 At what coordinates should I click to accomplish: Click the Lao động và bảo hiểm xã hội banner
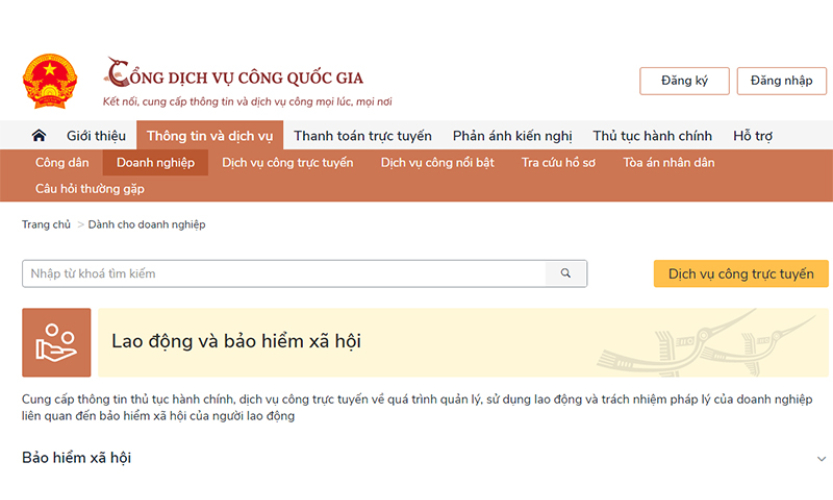point(463,343)
